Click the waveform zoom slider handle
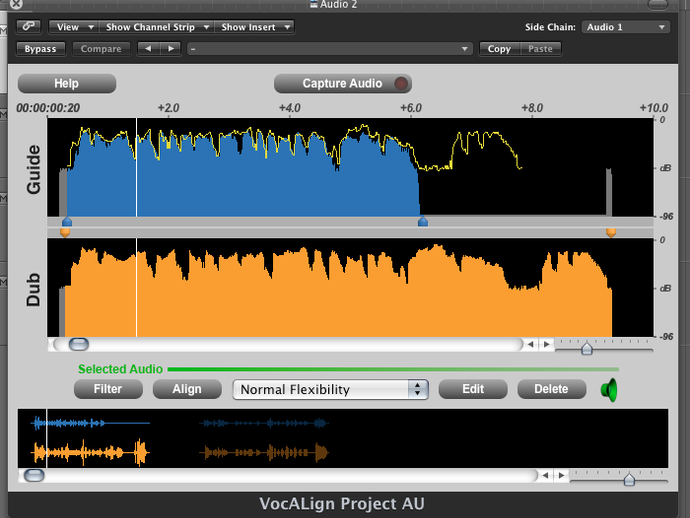Image resolution: width=690 pixels, height=518 pixels. (587, 349)
